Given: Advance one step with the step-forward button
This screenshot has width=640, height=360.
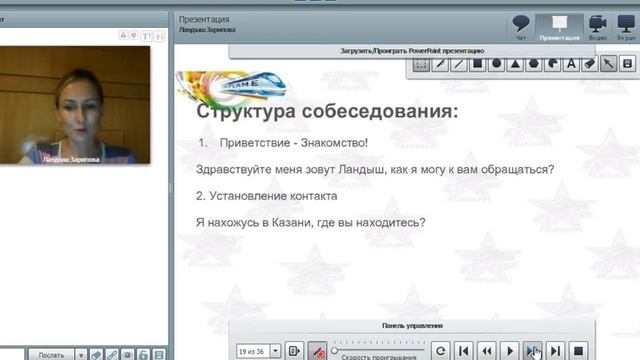Looking at the screenshot, I should (533, 351).
